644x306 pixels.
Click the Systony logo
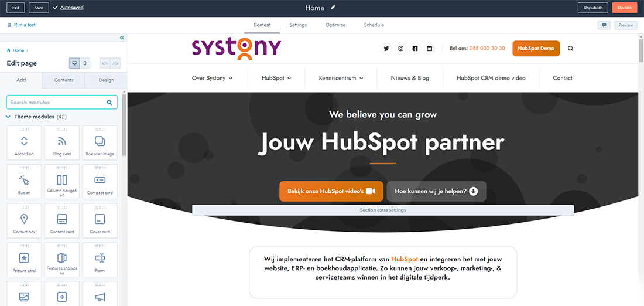pyautogui.click(x=237, y=49)
